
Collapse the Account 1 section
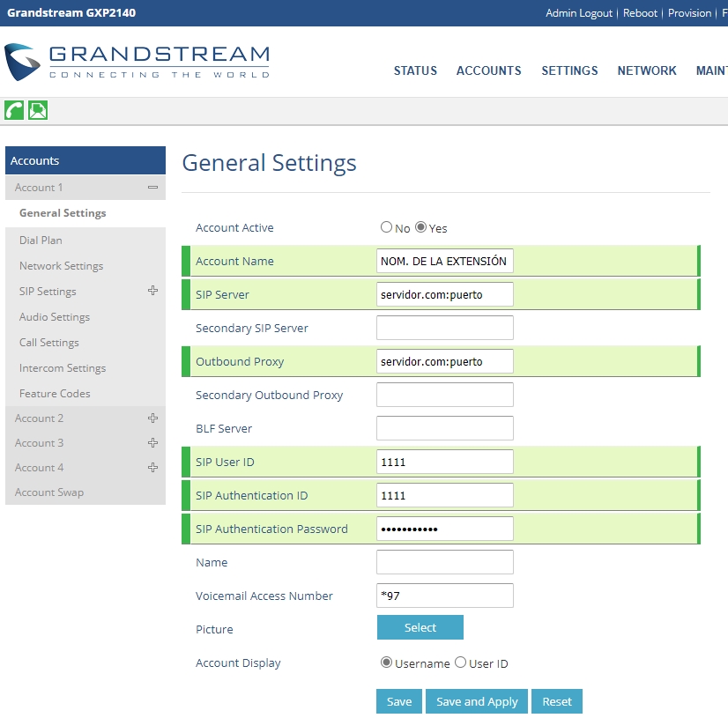tap(152, 188)
